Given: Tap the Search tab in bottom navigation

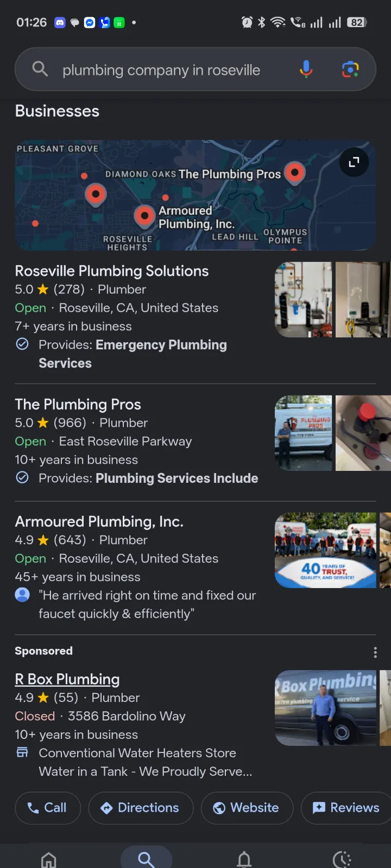Looking at the screenshot, I should (x=146, y=859).
